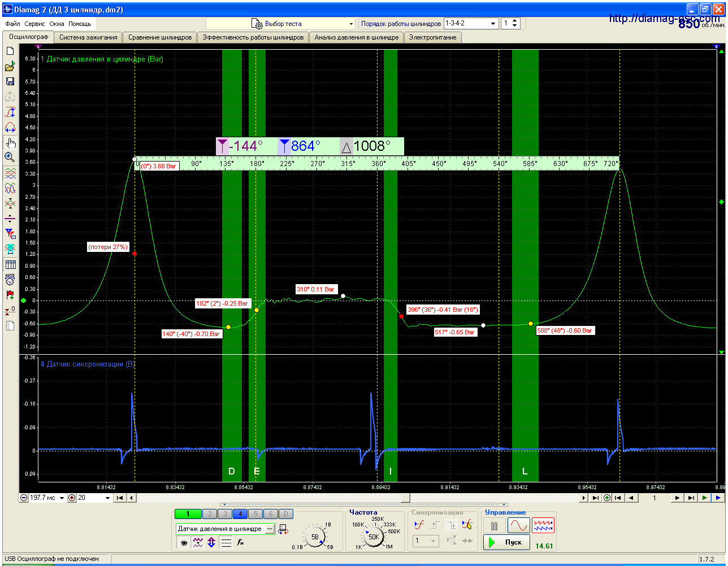
Task: Click the filter funnel marker icon in sidebar
Action: tap(10, 233)
